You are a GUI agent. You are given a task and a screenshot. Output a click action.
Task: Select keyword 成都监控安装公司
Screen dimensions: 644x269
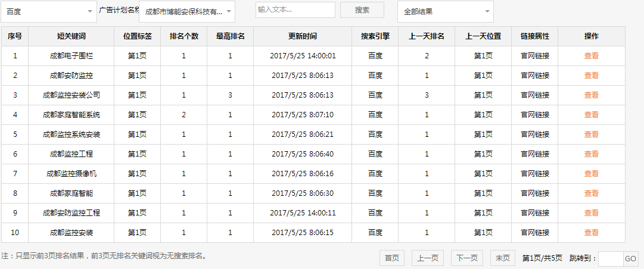pos(71,95)
